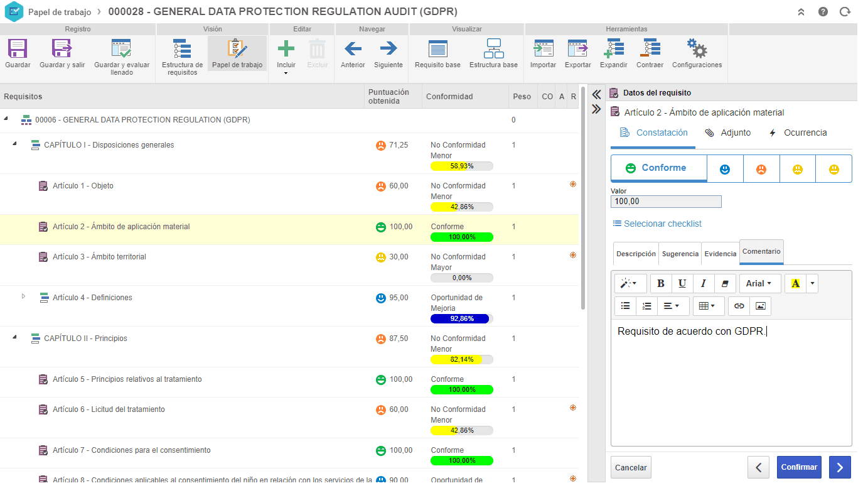Screen dimensions: 868x493
Task: Select the last yellow face rating option
Action: click(x=833, y=169)
